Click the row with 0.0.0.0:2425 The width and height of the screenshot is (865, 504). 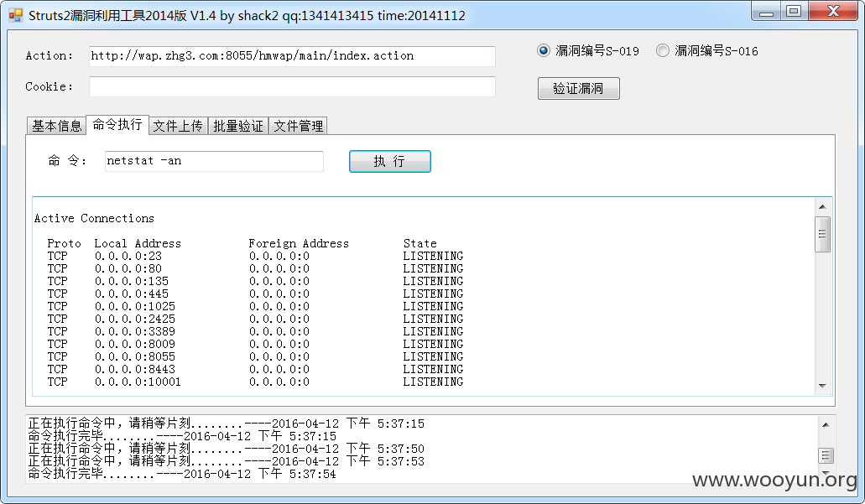(255, 319)
